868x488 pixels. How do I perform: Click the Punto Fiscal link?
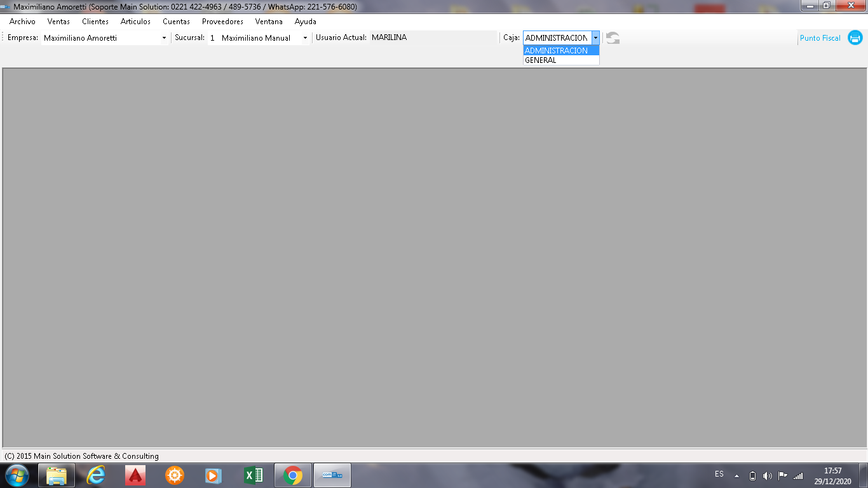pyautogui.click(x=820, y=38)
